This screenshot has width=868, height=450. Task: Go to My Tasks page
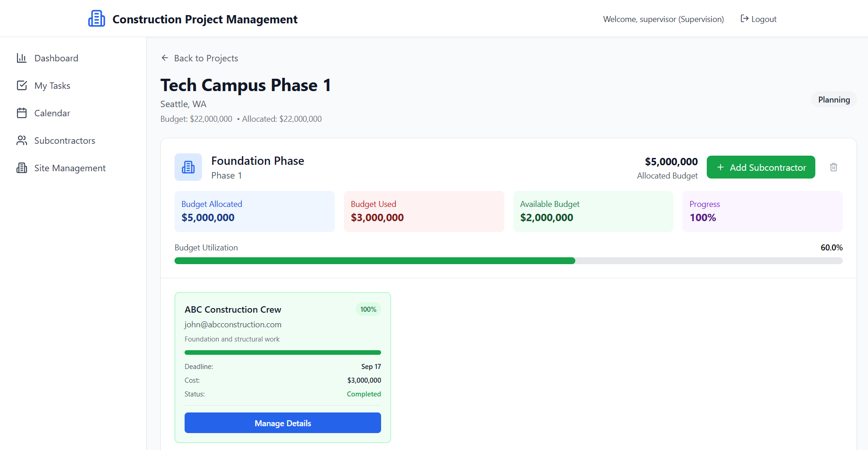(x=52, y=86)
